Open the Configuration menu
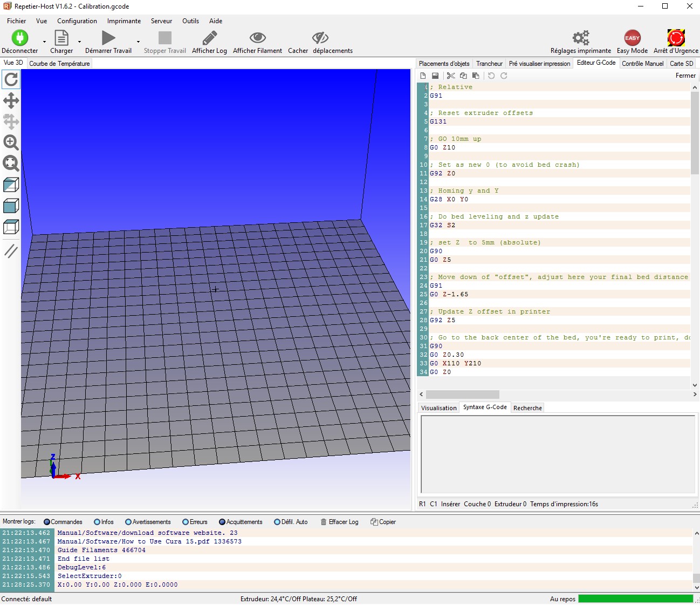700x605 pixels. coord(77,21)
